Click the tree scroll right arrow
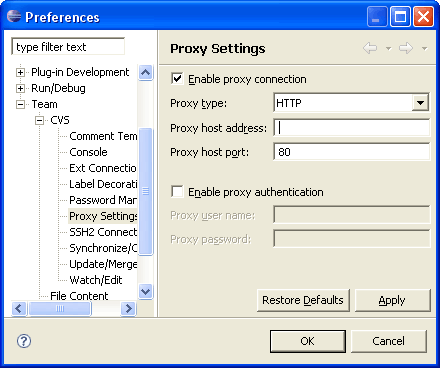440x368 pixels. point(128,308)
